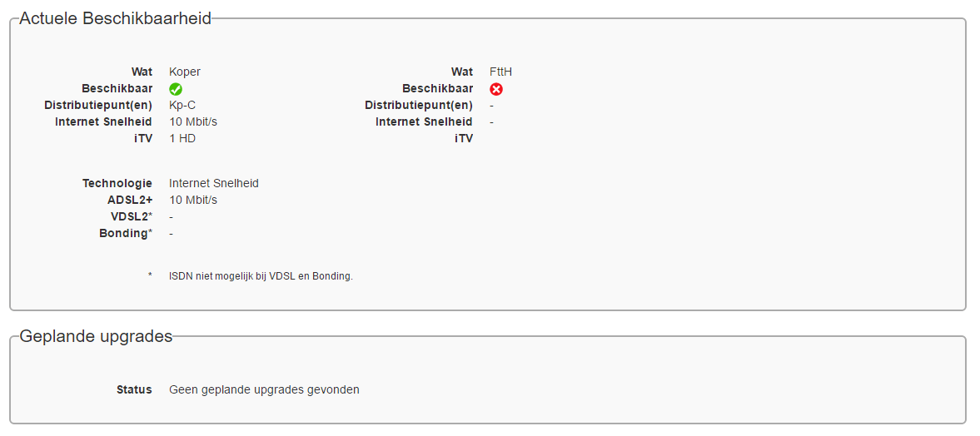980x436 pixels.
Task: Click 'Geen geplande upgrades gevonden' status text
Action: tap(264, 389)
